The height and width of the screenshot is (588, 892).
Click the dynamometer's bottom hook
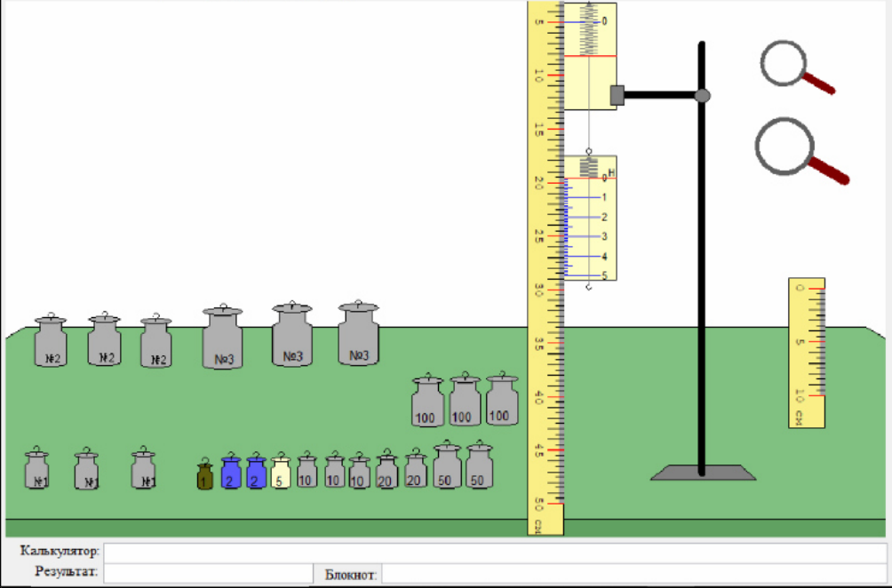[x=589, y=287]
